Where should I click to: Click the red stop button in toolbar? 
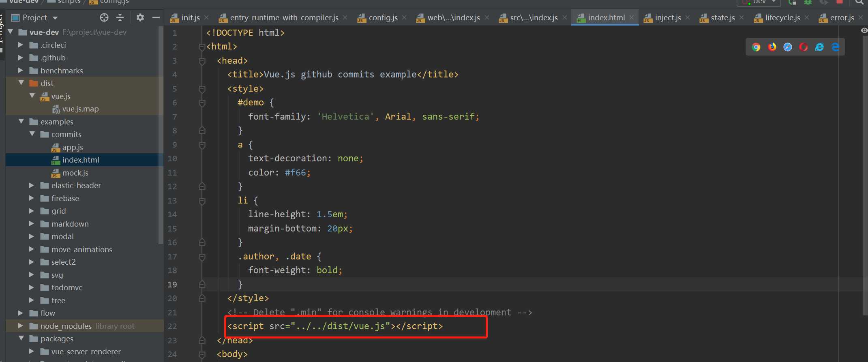pyautogui.click(x=840, y=2)
